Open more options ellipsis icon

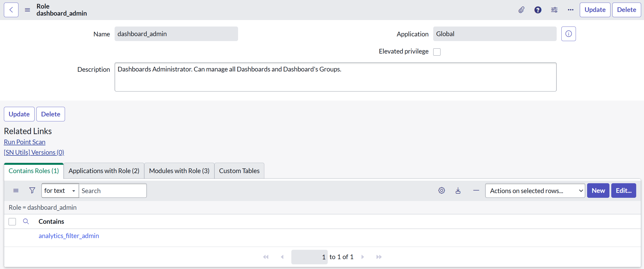570,10
